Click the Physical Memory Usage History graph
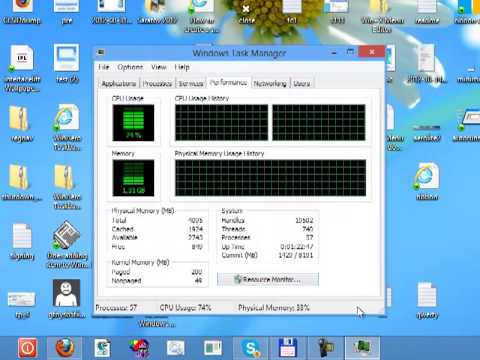This screenshot has width=480, height=360. (270, 178)
